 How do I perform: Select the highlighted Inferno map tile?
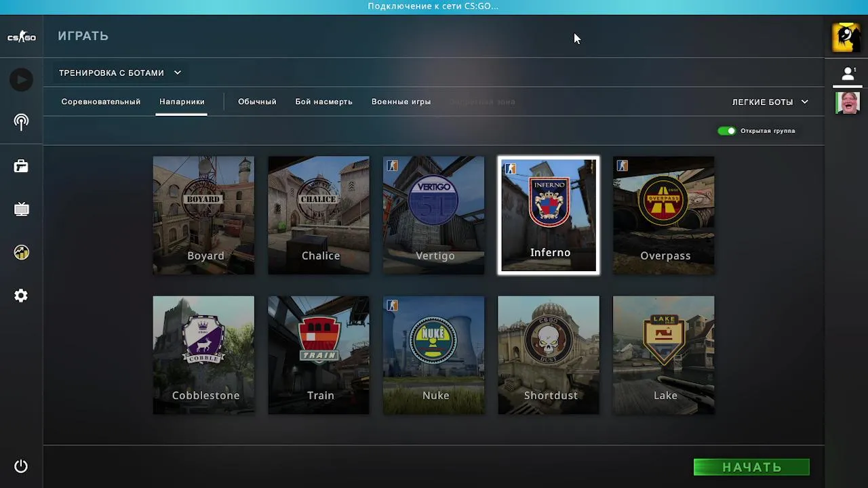(549, 216)
